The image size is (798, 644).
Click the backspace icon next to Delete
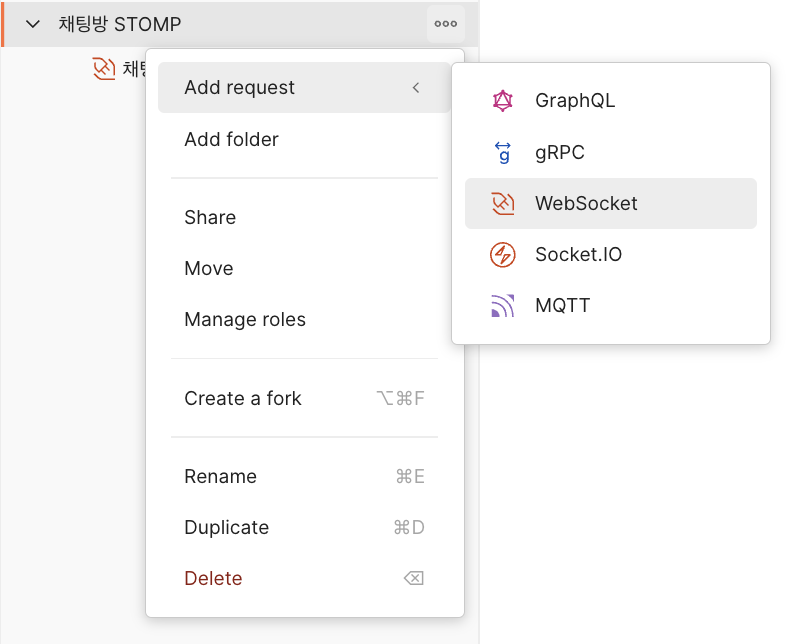click(414, 578)
